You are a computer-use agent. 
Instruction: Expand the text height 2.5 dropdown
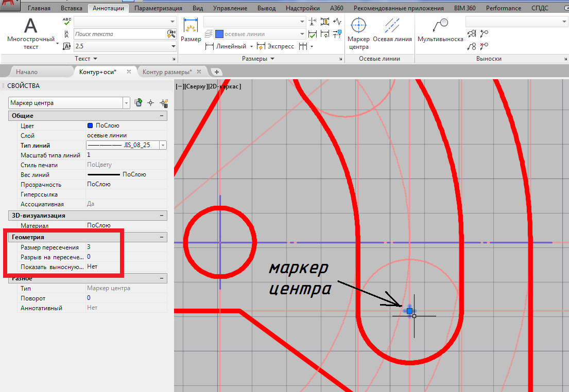click(x=173, y=46)
